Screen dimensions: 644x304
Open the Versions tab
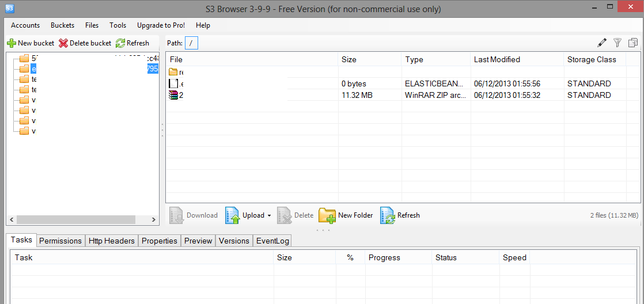[x=234, y=241]
